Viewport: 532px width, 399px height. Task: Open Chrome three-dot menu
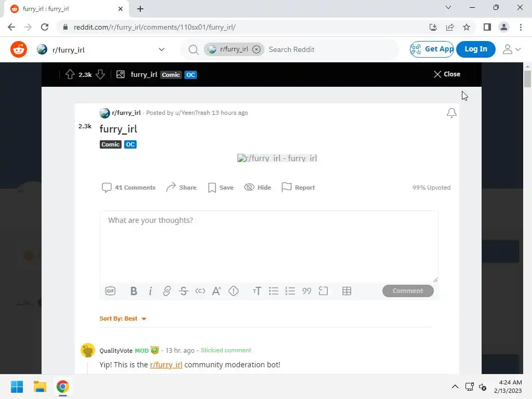pos(521,27)
